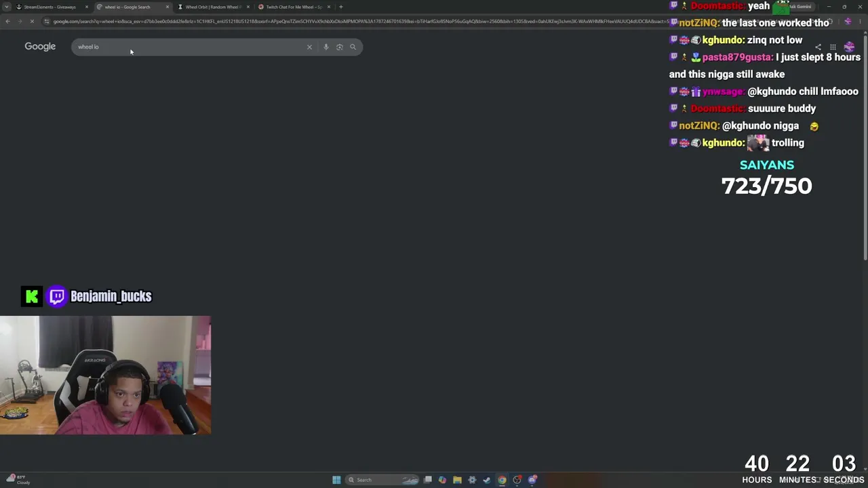Go forward to the next page

click(x=20, y=22)
